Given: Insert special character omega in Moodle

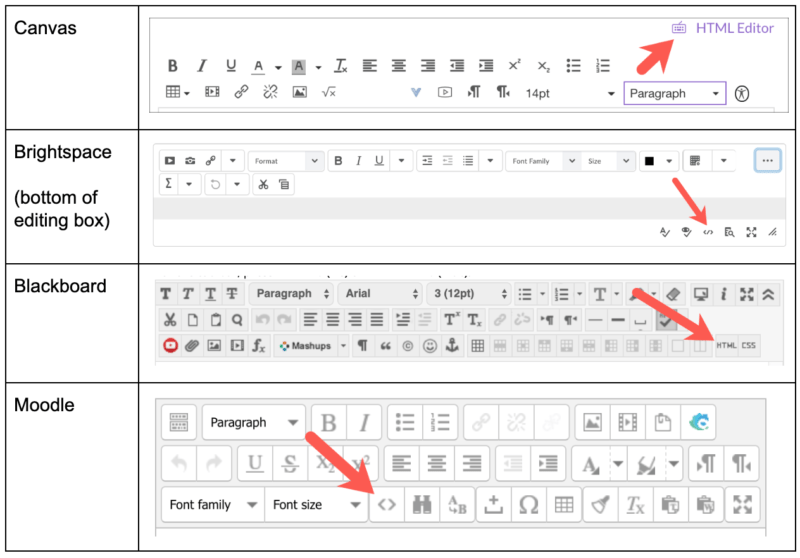Looking at the screenshot, I should 529,505.
